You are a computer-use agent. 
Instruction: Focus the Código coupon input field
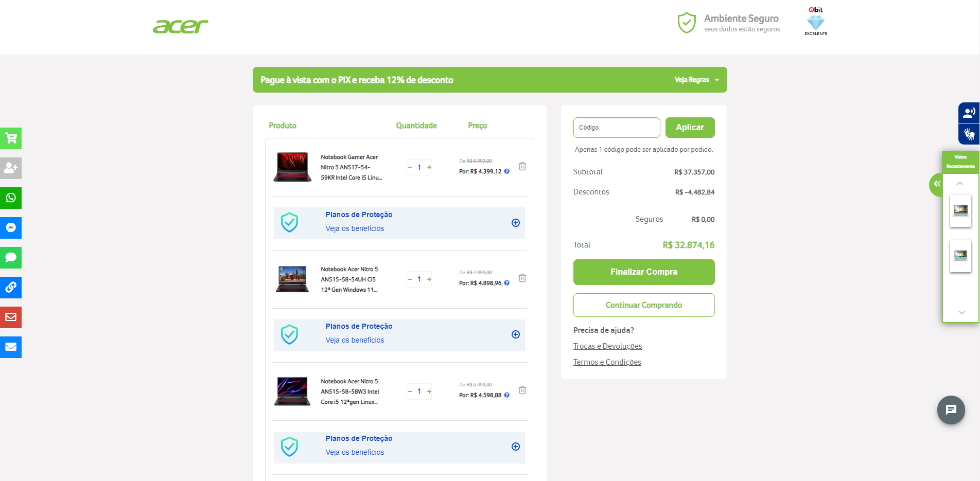(617, 128)
